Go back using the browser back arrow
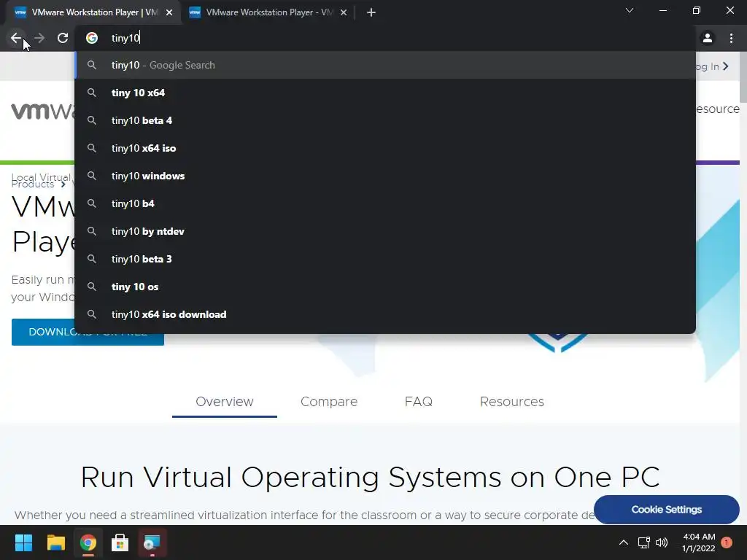 click(16, 38)
